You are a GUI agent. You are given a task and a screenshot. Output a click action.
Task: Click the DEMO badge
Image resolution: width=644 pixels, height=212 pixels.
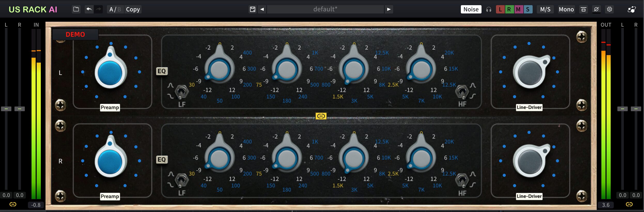(x=75, y=34)
